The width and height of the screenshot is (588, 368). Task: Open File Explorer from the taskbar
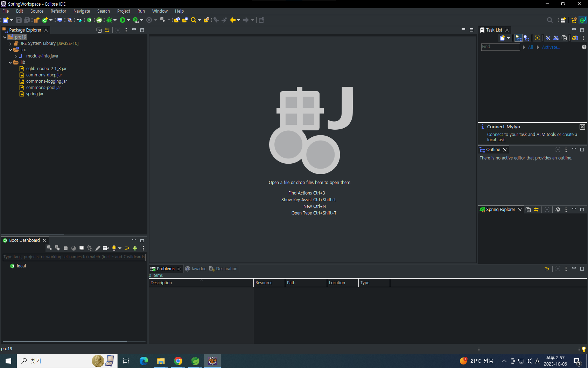[161, 361]
